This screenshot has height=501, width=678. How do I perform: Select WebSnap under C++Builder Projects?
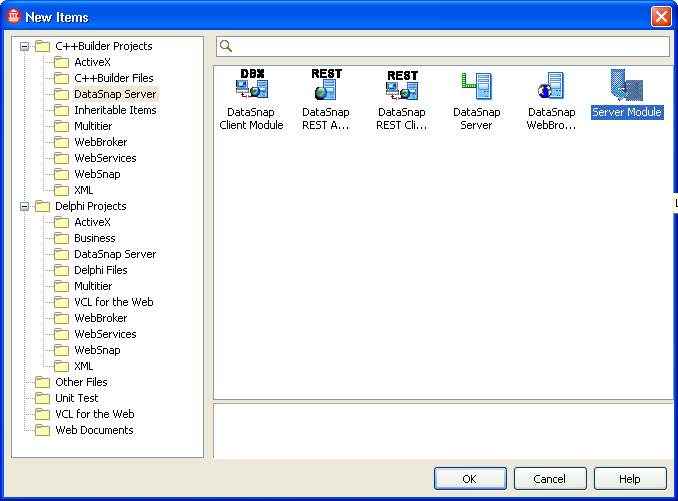(97, 174)
